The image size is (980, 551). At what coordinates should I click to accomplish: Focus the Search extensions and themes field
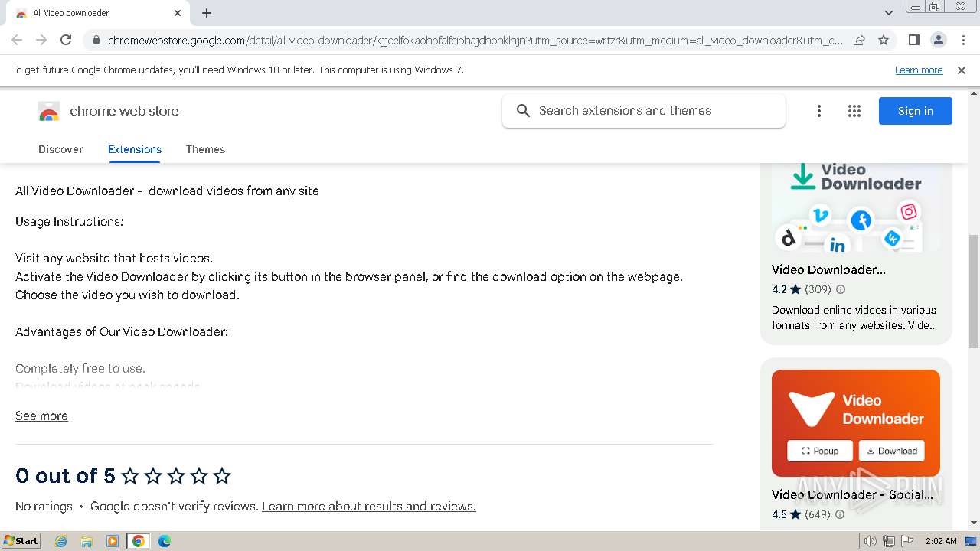pos(644,111)
